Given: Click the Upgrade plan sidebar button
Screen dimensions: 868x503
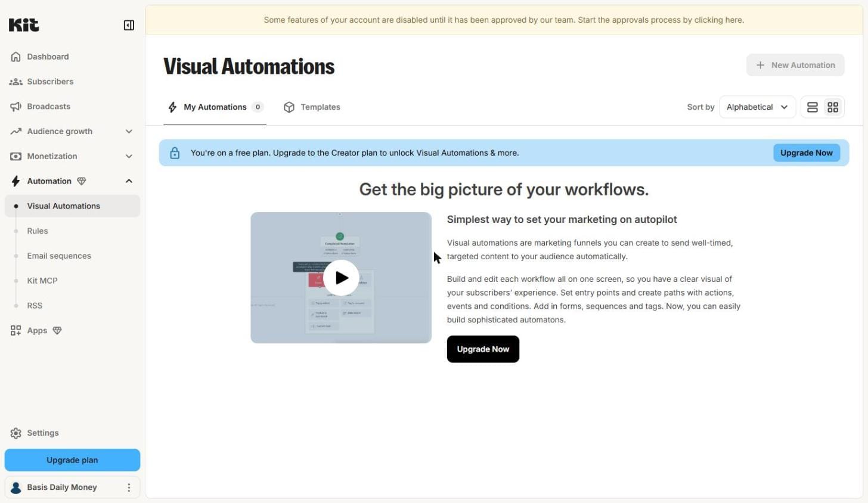Looking at the screenshot, I should coord(72,460).
